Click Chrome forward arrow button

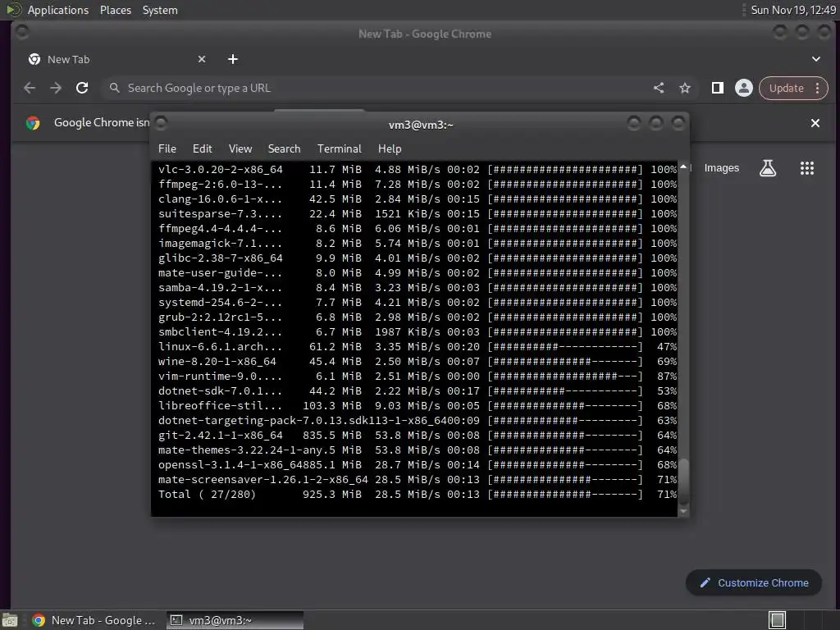click(x=56, y=88)
